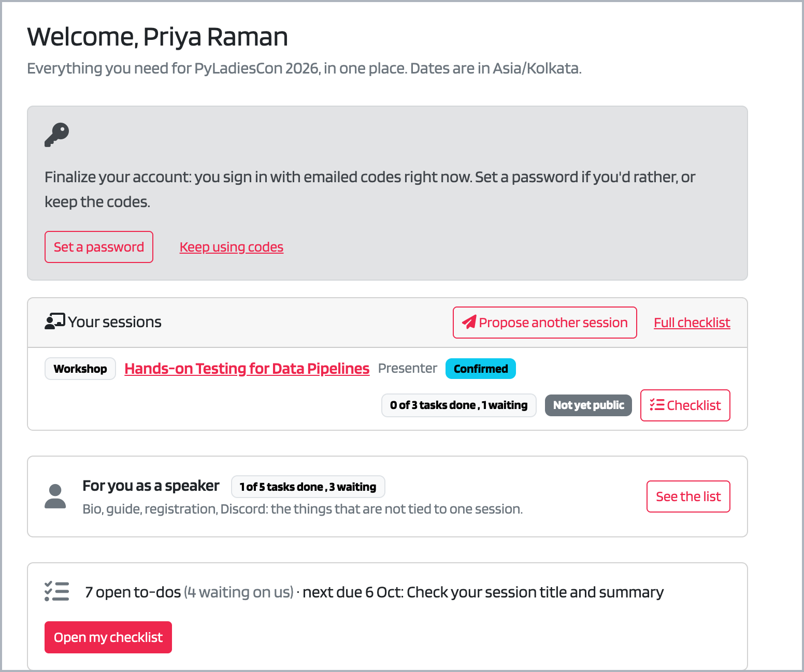Image resolution: width=804 pixels, height=672 pixels.
Task: Click the key icon in account banner
Action: tap(57, 135)
